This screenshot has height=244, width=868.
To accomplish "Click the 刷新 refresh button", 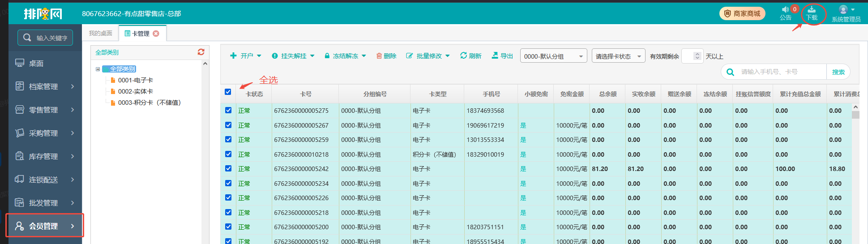I will [x=470, y=56].
